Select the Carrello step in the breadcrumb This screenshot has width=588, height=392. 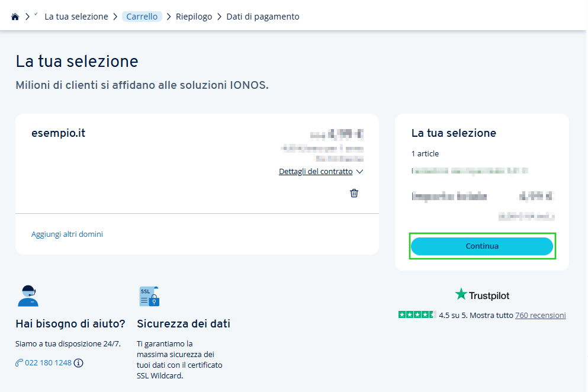(142, 16)
